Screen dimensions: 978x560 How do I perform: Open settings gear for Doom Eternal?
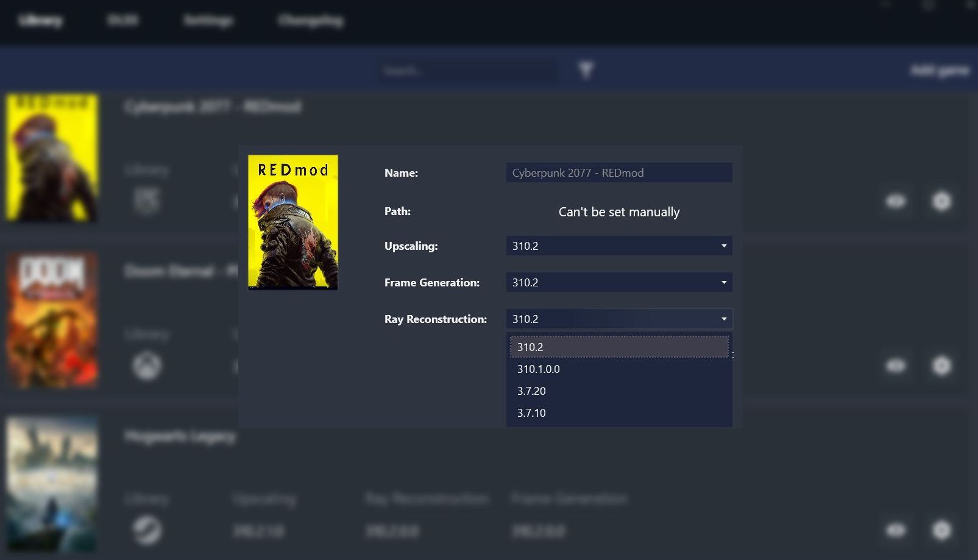tap(941, 366)
